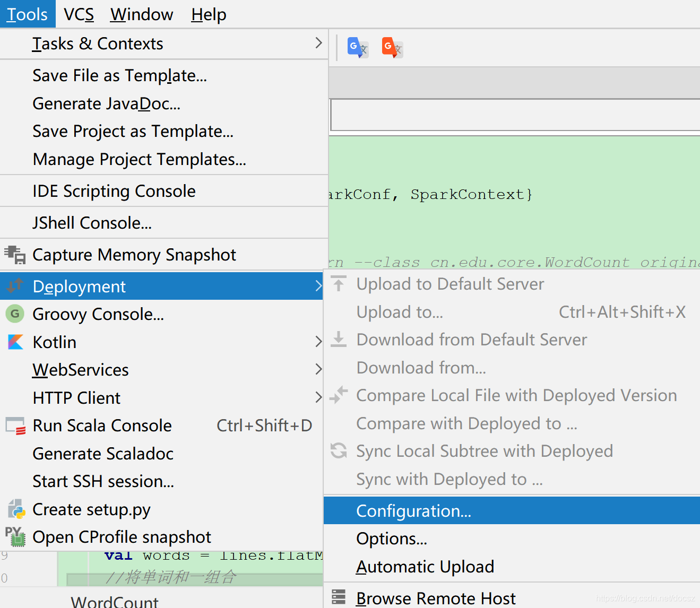Select Open CProfile snapshot entry
Screen dimensions: 700x608
(x=161, y=537)
